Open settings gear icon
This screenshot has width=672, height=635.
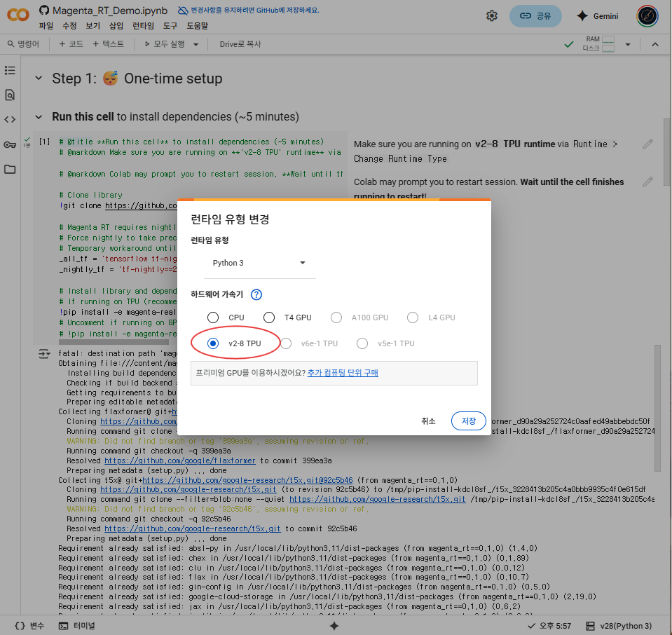point(492,16)
